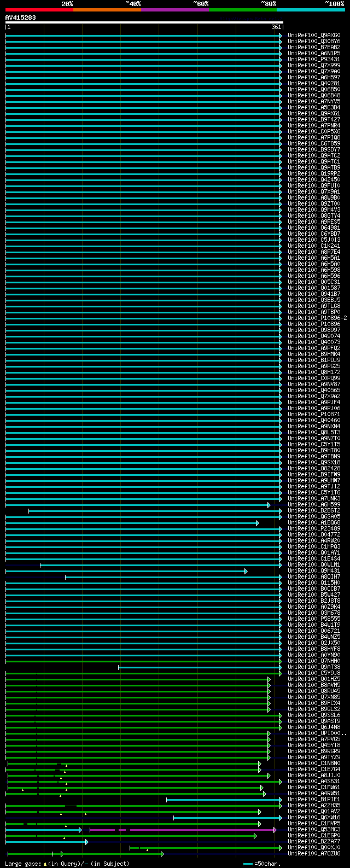Select subject label UniRef100_O64981
Viewport: 350px width, 868px height.
click(x=314, y=228)
